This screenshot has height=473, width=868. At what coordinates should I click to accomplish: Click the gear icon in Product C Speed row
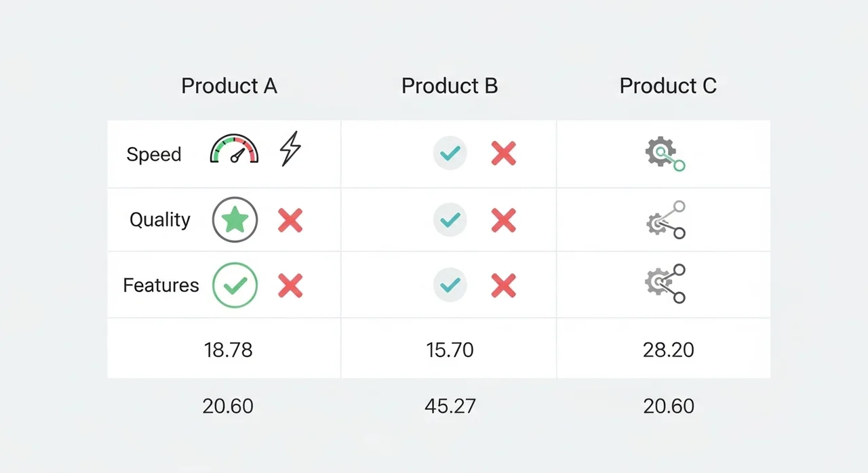coord(664,154)
